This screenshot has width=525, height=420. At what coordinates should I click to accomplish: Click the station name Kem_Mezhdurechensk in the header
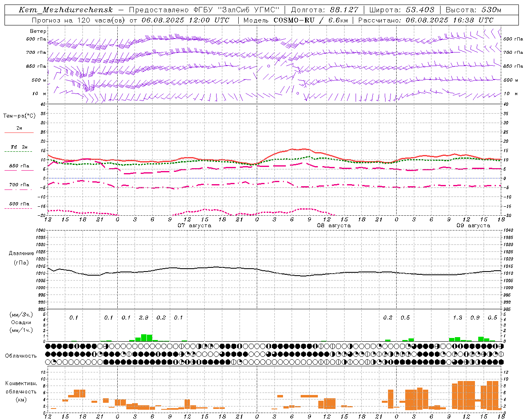tap(66, 10)
